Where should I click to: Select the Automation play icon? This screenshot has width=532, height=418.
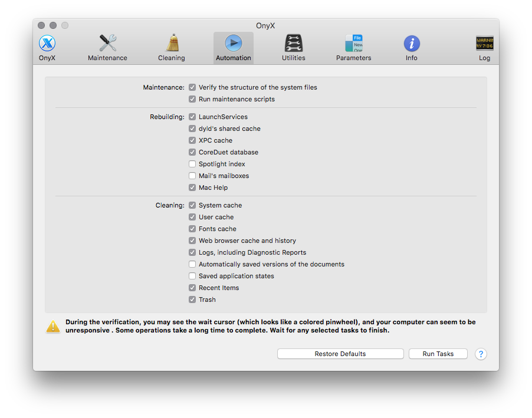click(x=234, y=43)
